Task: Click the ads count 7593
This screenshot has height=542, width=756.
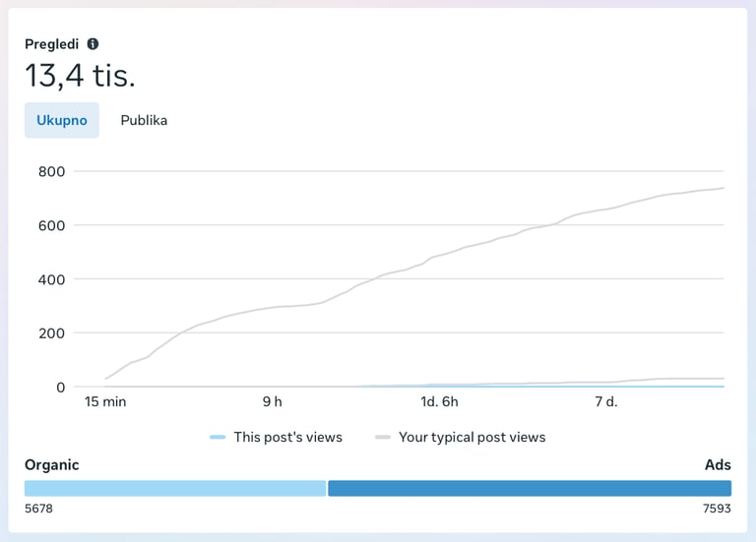Action: coord(716,509)
